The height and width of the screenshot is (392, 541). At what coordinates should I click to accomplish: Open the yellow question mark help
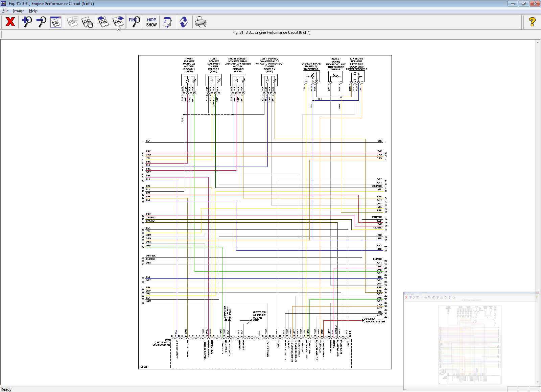pos(532,22)
